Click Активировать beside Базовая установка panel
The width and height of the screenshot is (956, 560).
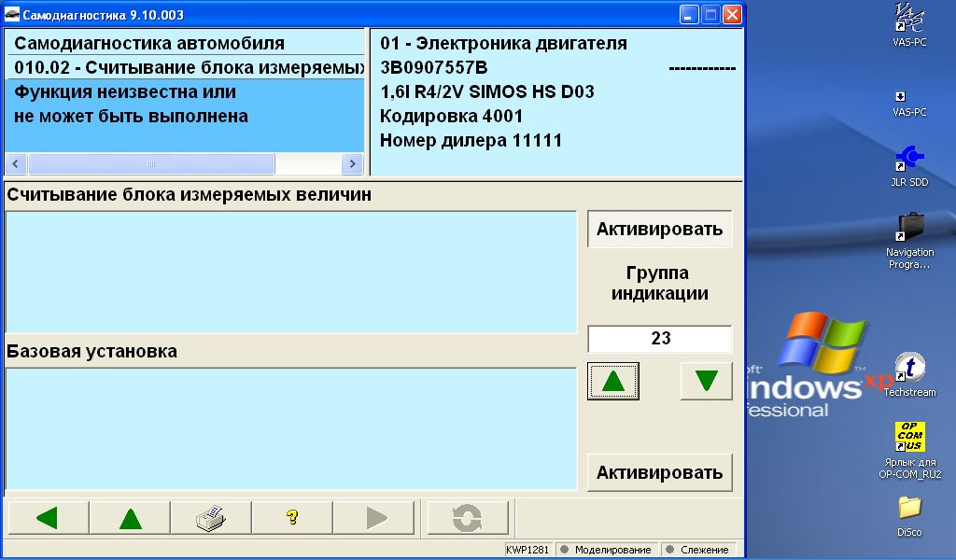coord(660,473)
